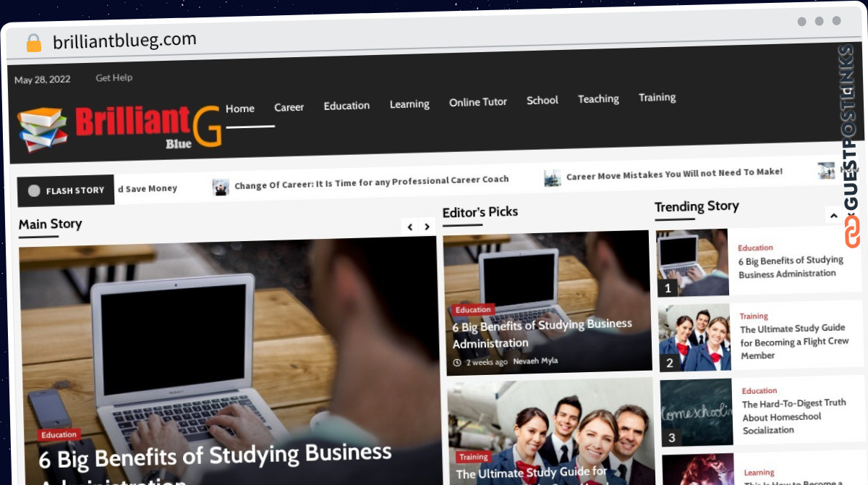Open Career Move Mistakes flash story
868x485 pixels.
[x=674, y=174]
